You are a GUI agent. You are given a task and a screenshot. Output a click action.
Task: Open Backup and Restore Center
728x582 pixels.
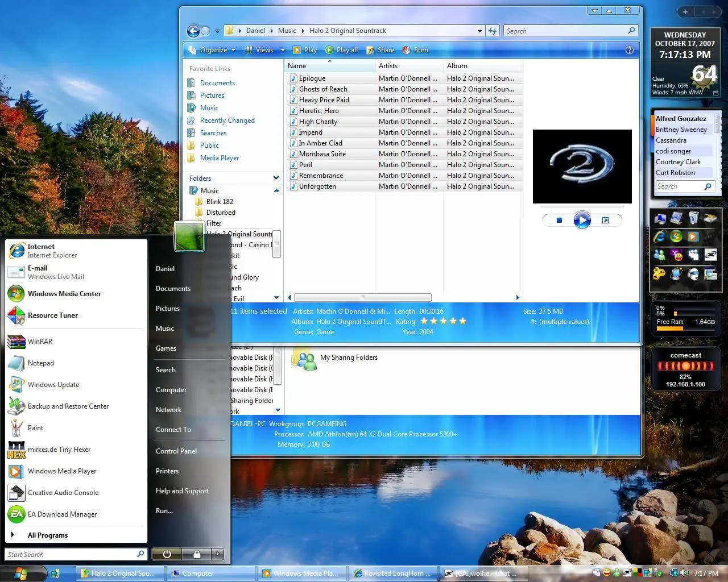[76, 406]
